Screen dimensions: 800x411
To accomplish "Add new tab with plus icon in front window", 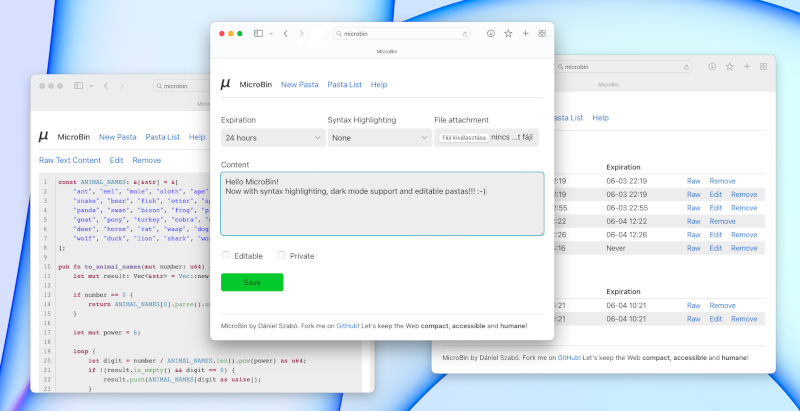I will 526,34.
